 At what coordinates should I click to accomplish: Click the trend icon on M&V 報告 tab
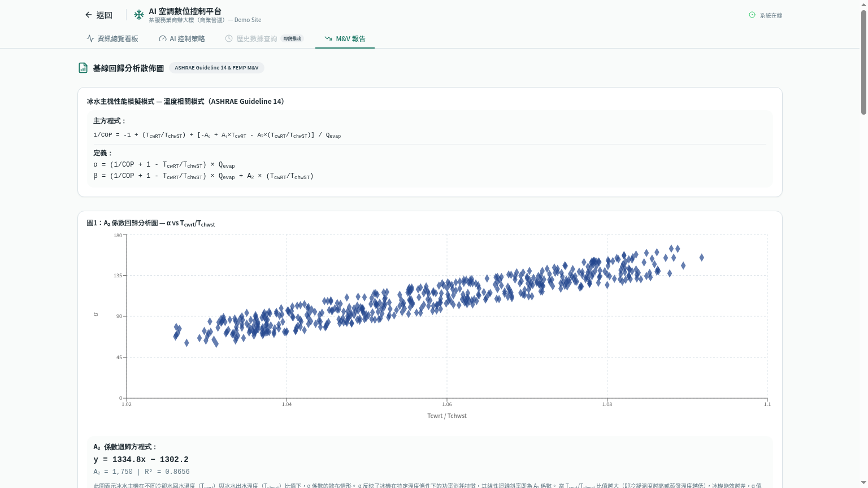coord(328,38)
